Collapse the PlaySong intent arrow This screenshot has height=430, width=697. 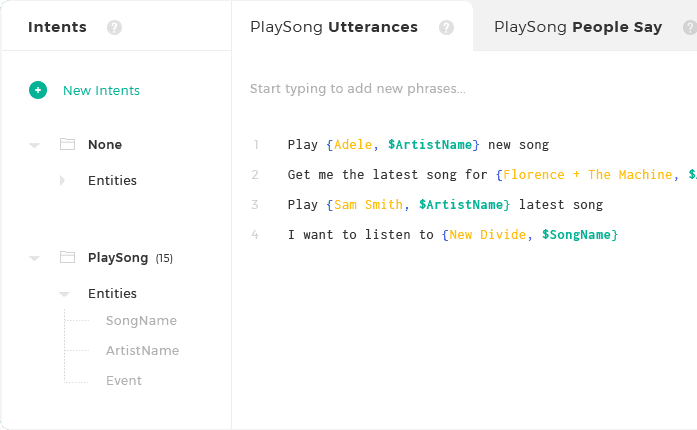[x=35, y=258]
